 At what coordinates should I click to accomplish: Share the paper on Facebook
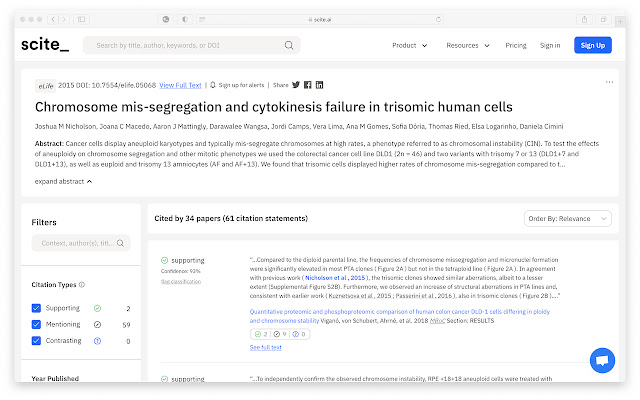coord(307,85)
